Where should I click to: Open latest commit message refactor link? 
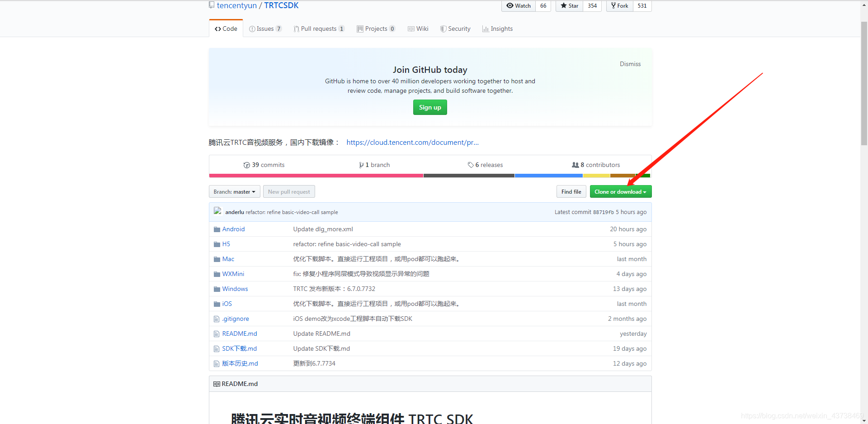[x=292, y=212]
